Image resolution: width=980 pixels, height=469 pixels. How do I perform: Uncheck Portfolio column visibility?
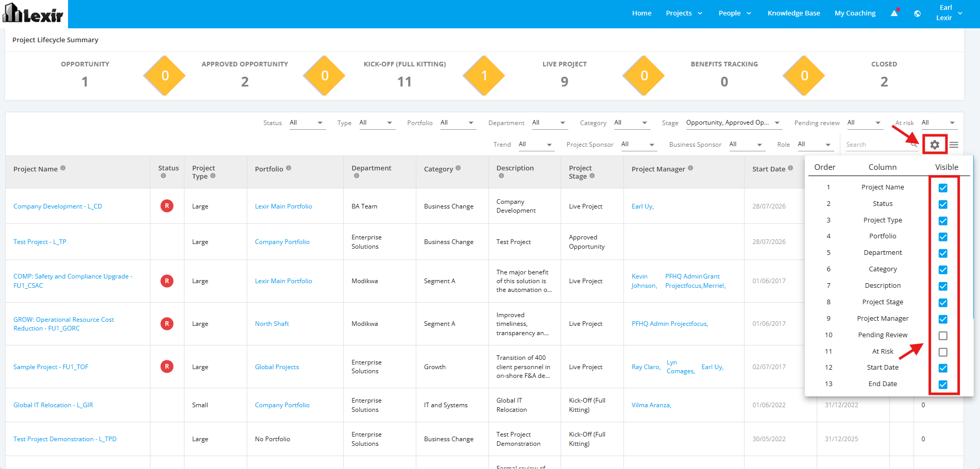(943, 237)
